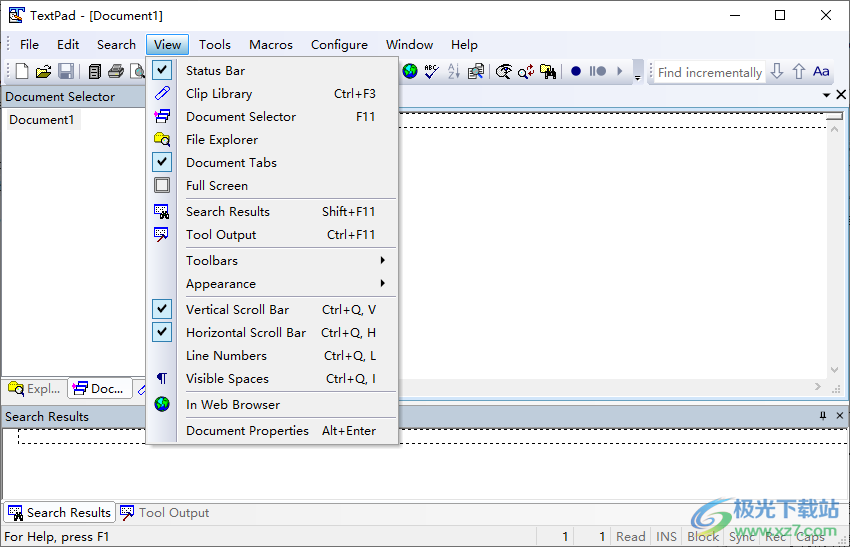Uncheck the Document Tabs checkbox
This screenshot has width=850, height=547.
(x=162, y=162)
